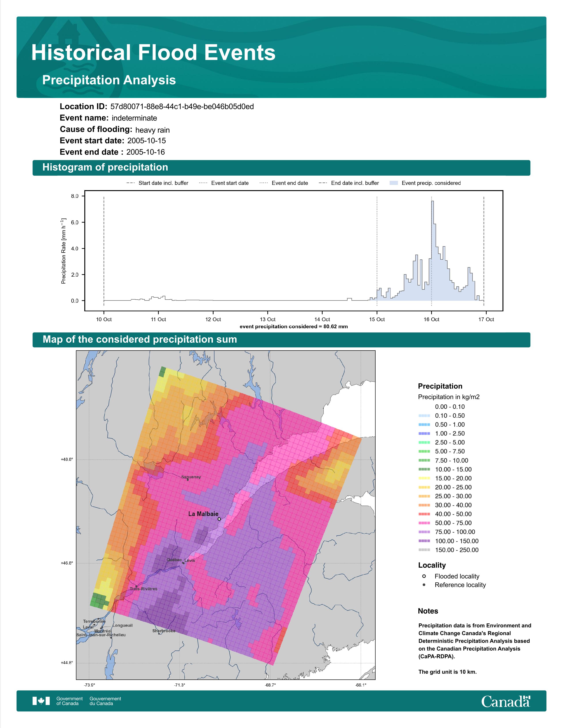
Task: Click the '16 Oct' axis label on histogram
Action: point(431,319)
